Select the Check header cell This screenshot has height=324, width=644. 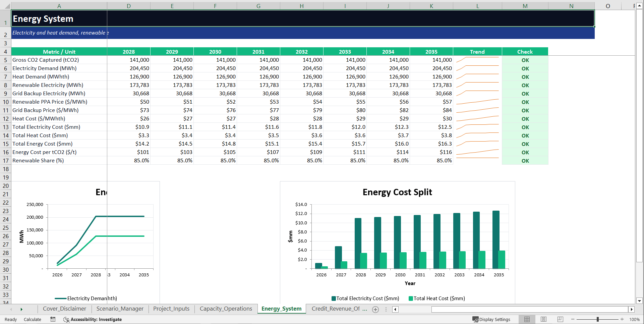pos(525,52)
